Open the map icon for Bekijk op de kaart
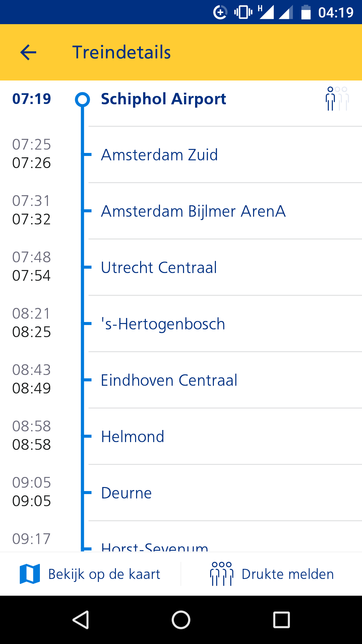 point(30,574)
